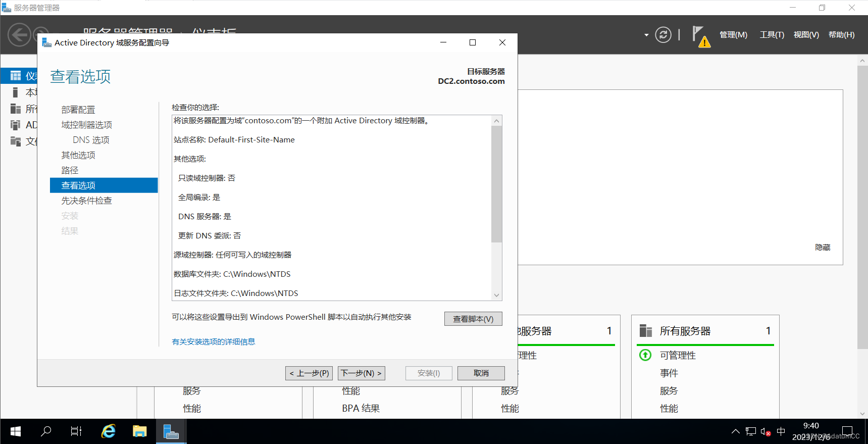The height and width of the screenshot is (444, 868).
Task: Click 下一步(N) button
Action: 361,373
